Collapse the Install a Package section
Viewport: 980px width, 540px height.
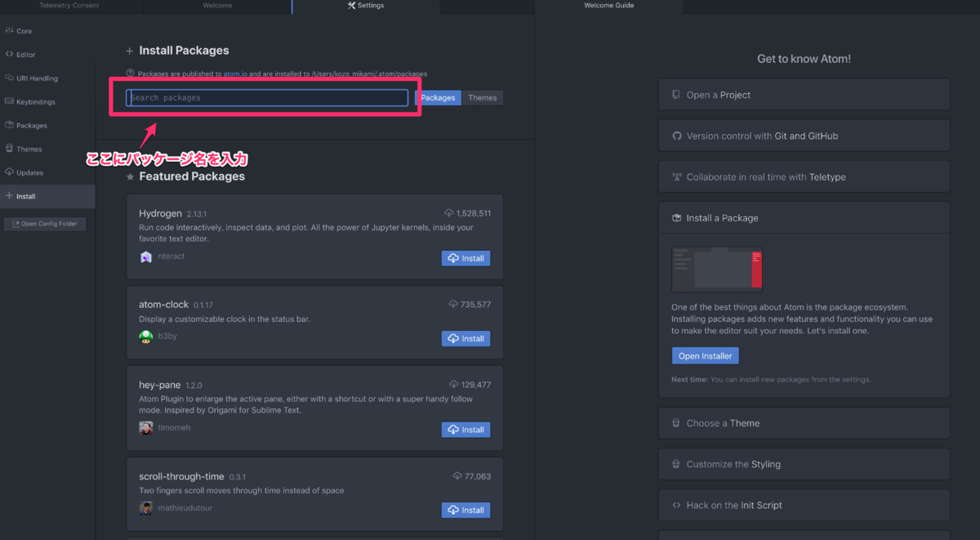point(804,218)
